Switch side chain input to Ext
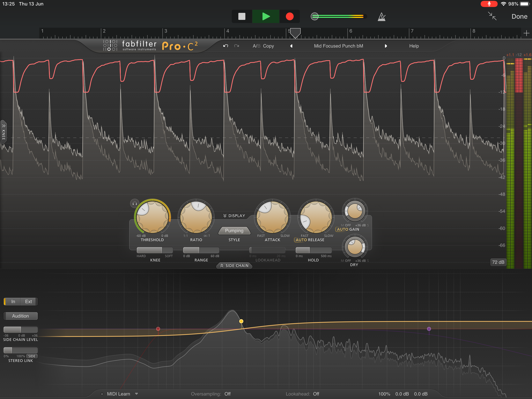This screenshot has height=399, width=532. click(x=28, y=302)
